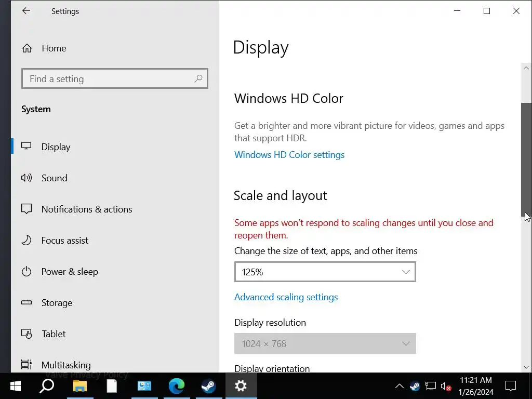The width and height of the screenshot is (532, 399).
Task: Click the scrollbar down arrow
Action: pyautogui.click(x=526, y=367)
